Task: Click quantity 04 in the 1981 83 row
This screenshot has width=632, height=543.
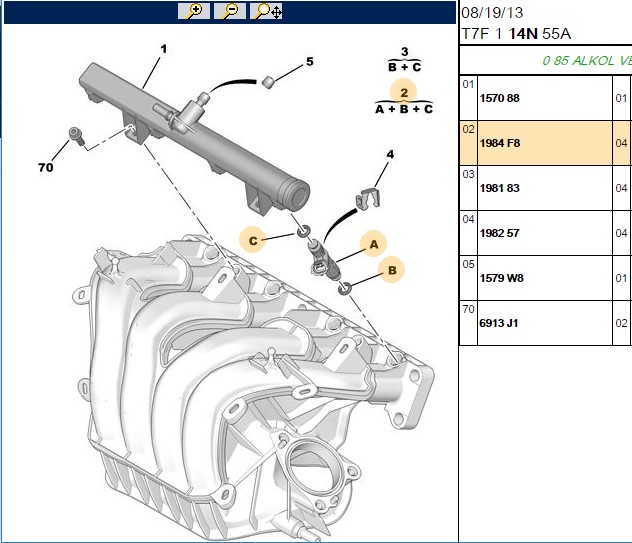Action: [622, 188]
